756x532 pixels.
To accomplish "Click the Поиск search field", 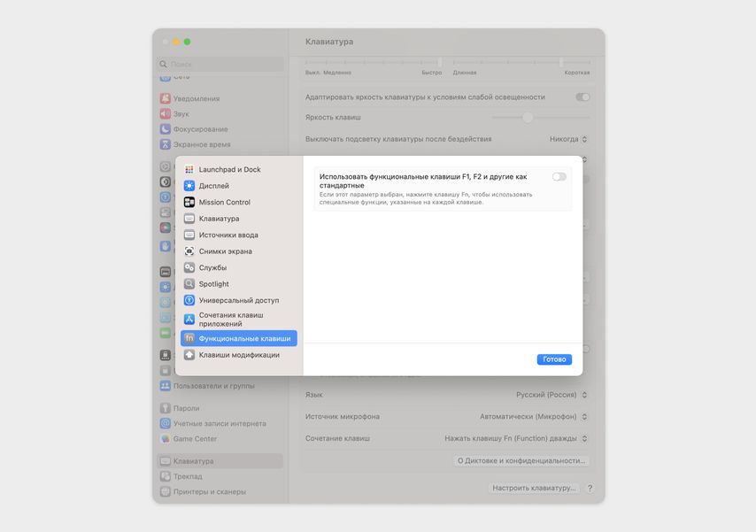I will coord(220,64).
